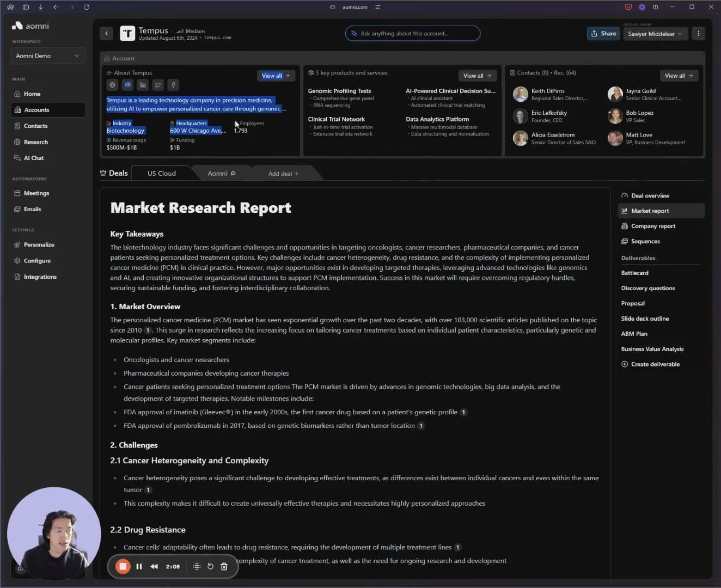Viewport: 721px width, 588px height.
Task: Open the Twitter profile icon link
Action: 158,85
